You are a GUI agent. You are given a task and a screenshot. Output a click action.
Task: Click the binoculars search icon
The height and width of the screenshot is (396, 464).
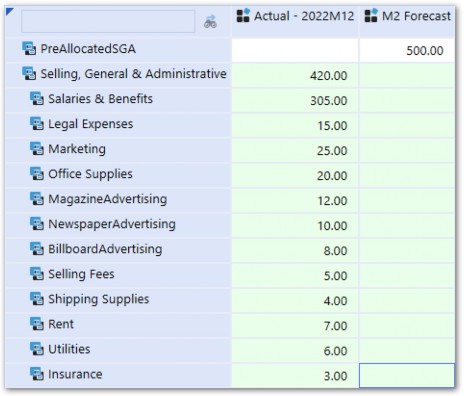coord(210,22)
